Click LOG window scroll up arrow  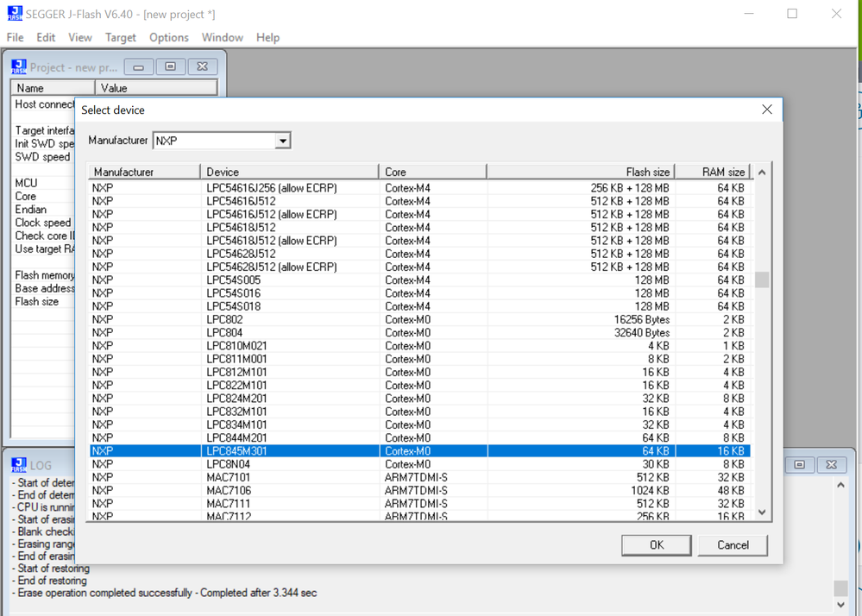840,485
